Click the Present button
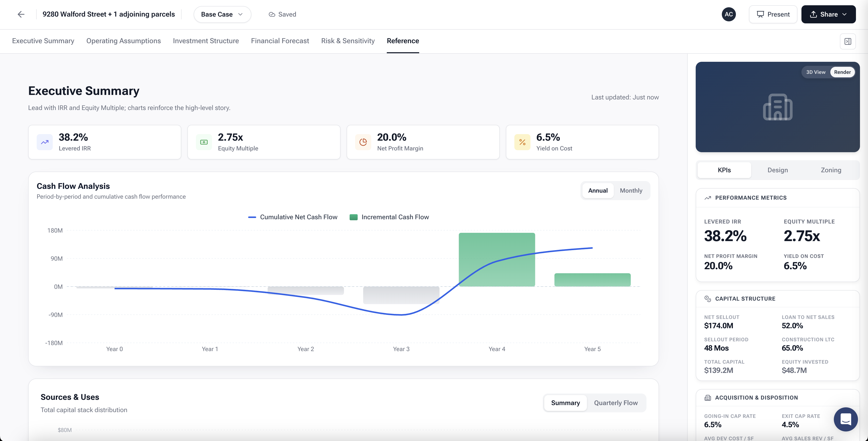 773,14
